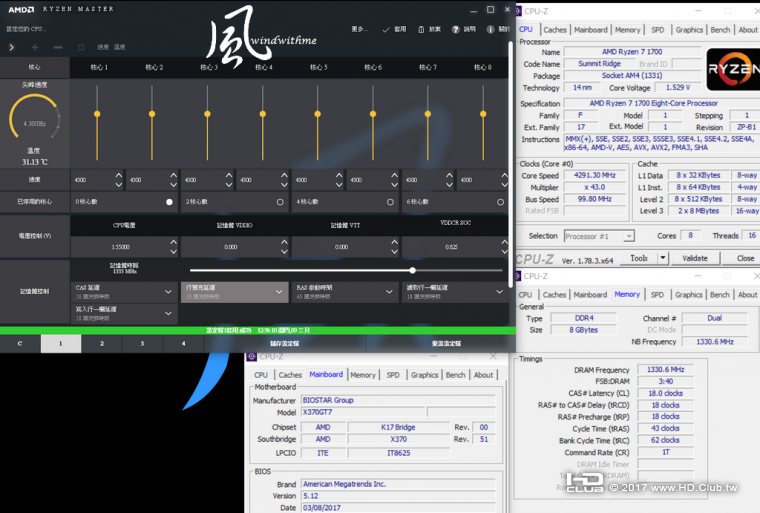760x513 pixels.
Task: Click the CPU voltage 1.55000 input field
Action: tap(119, 246)
